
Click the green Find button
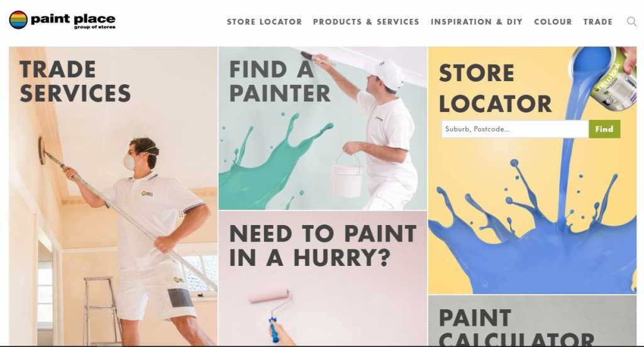[x=604, y=129]
